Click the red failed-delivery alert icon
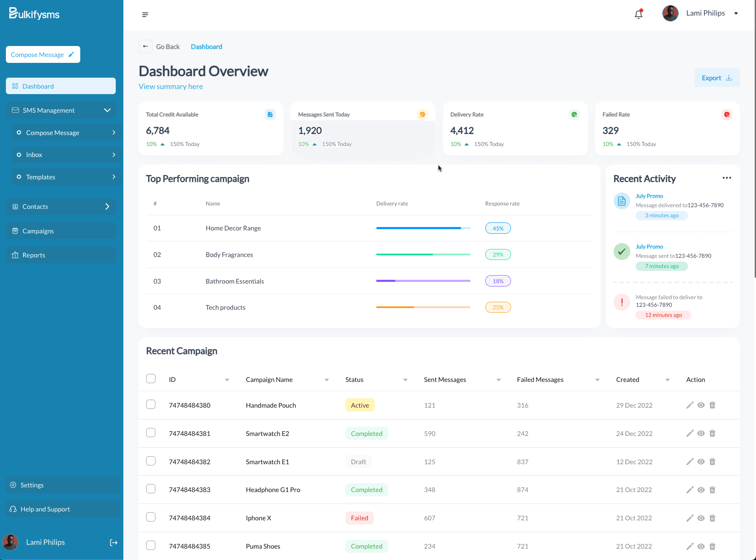Image resolution: width=756 pixels, height=560 pixels. 622,302
